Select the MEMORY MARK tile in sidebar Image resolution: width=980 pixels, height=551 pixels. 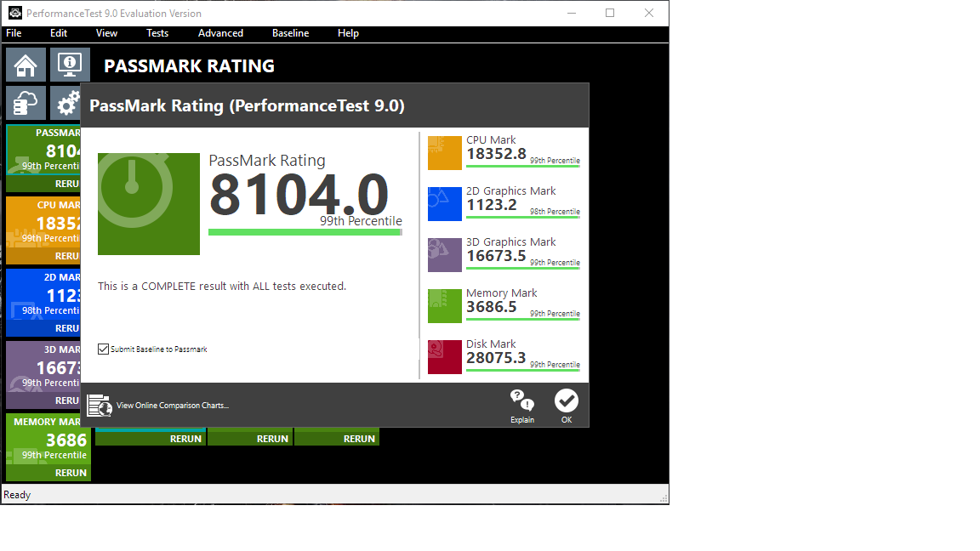click(48, 439)
